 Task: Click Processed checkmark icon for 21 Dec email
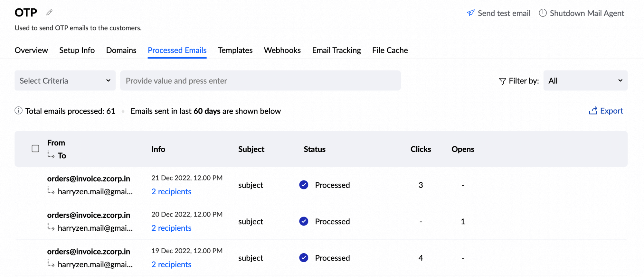304,185
